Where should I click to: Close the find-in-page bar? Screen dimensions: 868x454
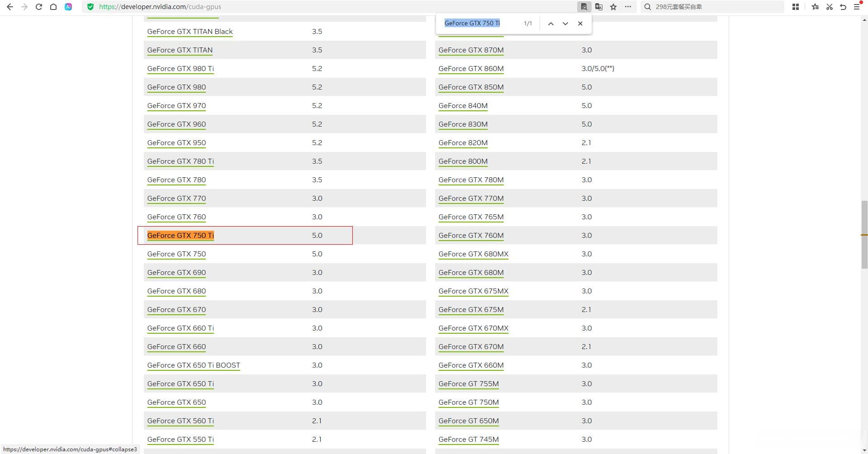tap(580, 24)
